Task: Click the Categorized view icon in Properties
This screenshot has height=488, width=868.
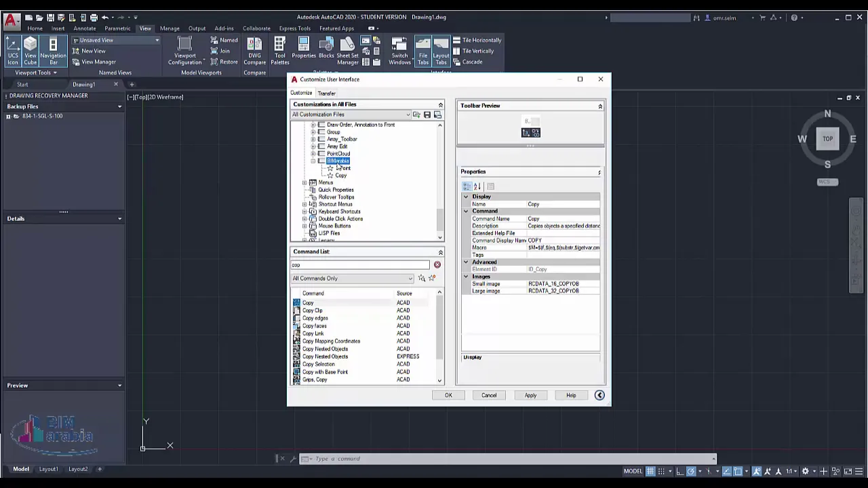Action: 467,186
